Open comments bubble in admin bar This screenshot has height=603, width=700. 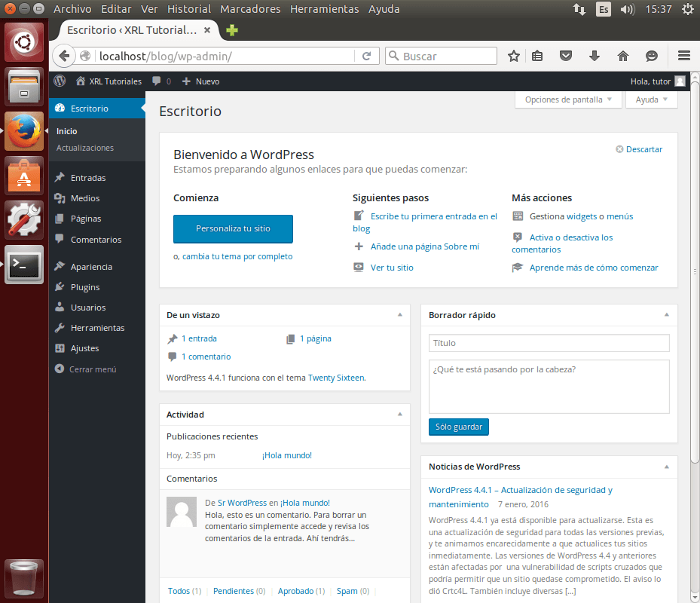161,81
